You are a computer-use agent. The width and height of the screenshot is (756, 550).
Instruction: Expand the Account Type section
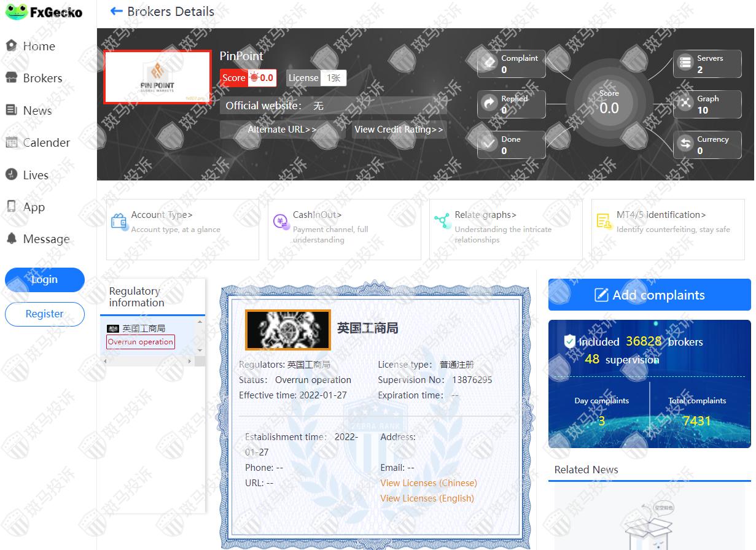click(x=162, y=215)
